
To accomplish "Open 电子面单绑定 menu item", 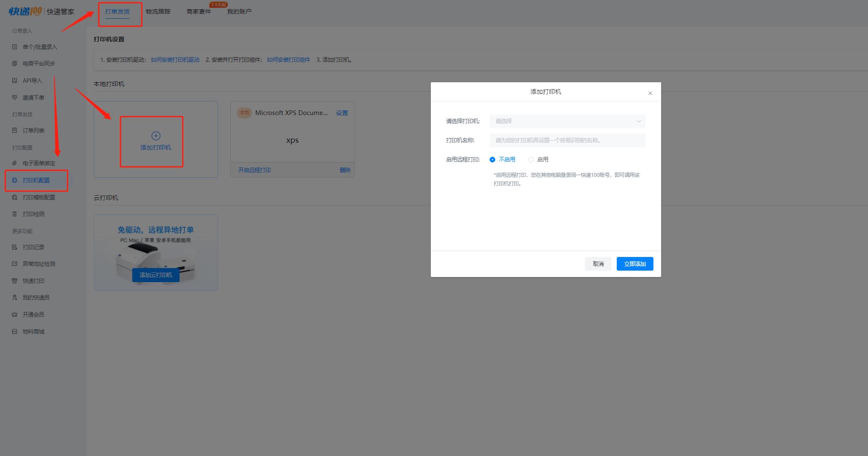I will (x=39, y=163).
